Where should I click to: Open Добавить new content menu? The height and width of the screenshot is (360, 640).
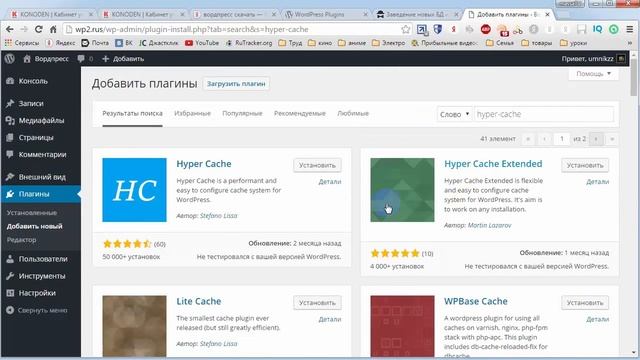click(x=123, y=59)
